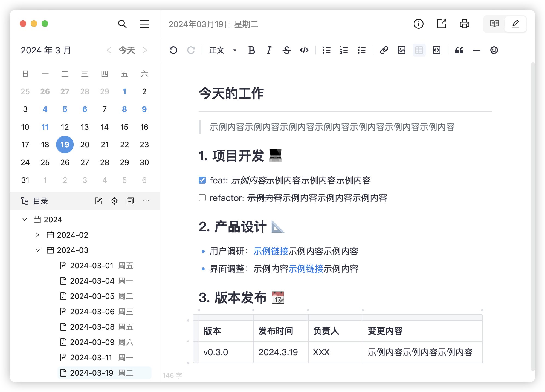
Task: Select March 11 in the calendar
Action: pos(45,127)
